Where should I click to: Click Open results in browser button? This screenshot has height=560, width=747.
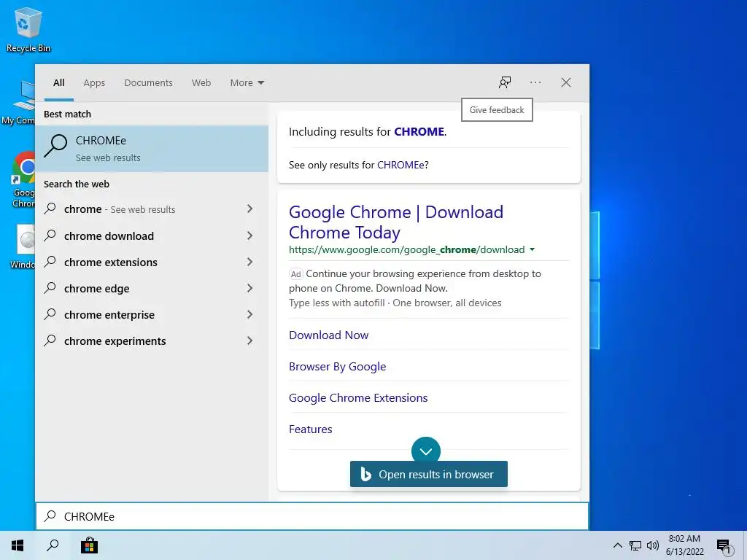point(428,474)
